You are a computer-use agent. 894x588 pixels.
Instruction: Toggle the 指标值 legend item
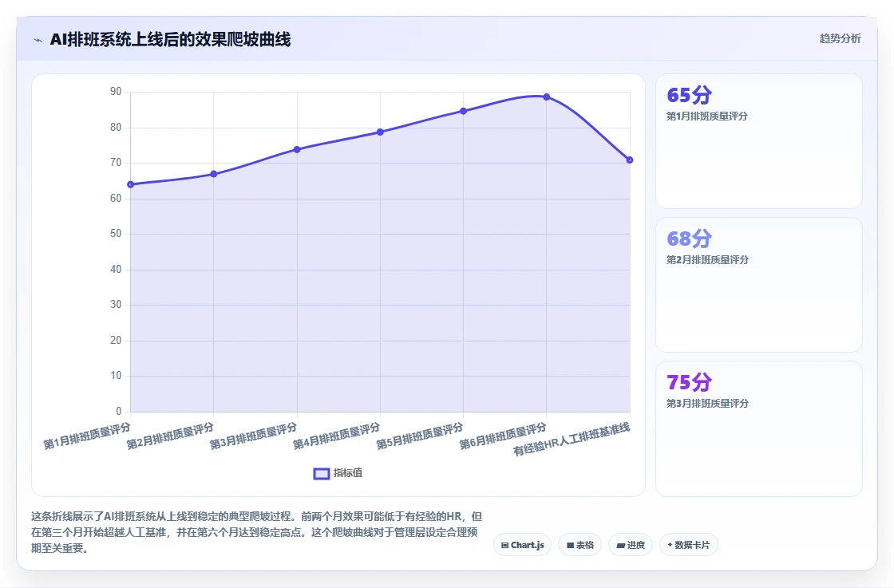pyautogui.click(x=338, y=473)
